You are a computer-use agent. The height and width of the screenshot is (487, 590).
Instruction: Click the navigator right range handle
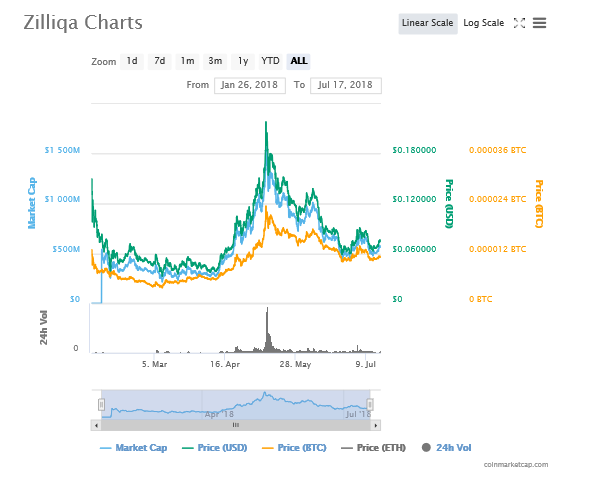(x=370, y=405)
